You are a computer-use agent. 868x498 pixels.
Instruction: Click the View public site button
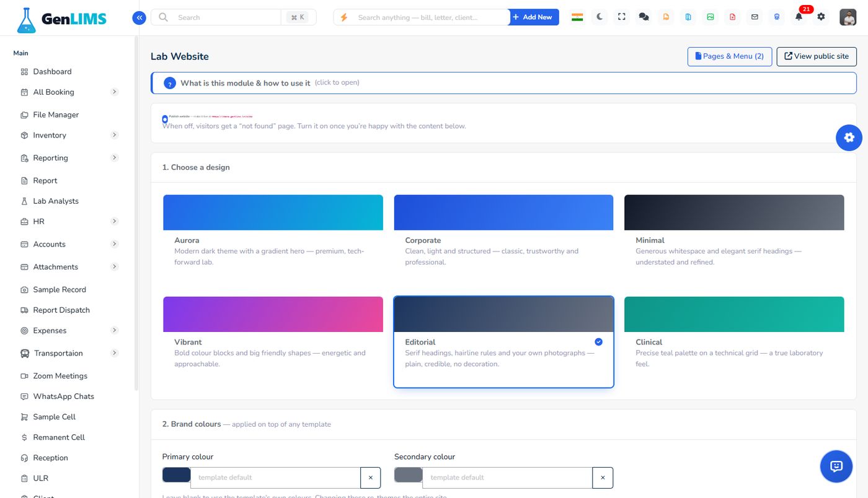(x=817, y=56)
